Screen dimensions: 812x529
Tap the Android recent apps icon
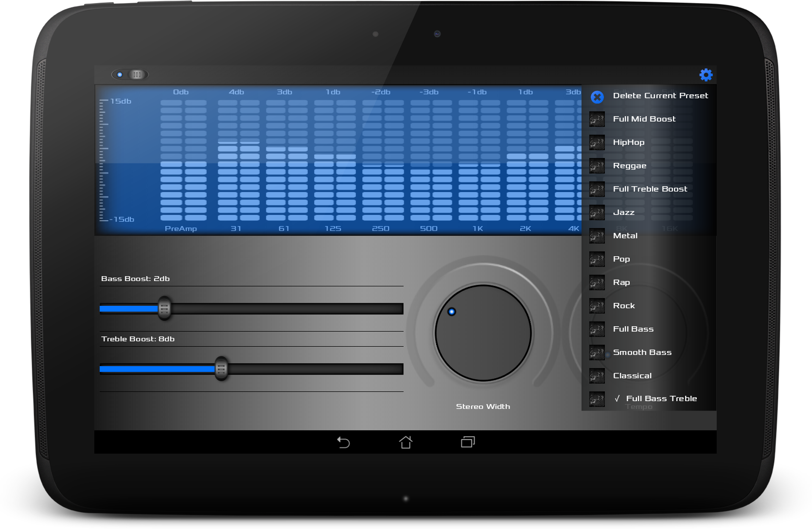click(x=468, y=442)
